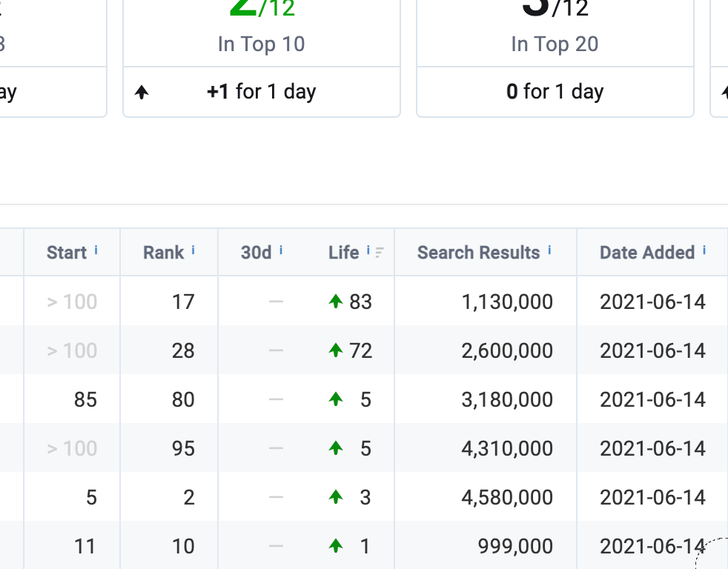Click the search results value 999,000
The width and height of the screenshot is (728, 569).
[515, 547]
